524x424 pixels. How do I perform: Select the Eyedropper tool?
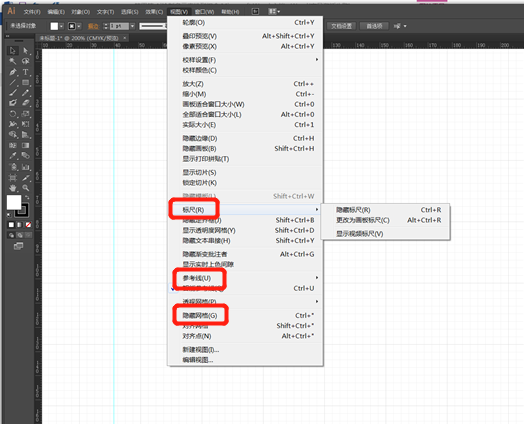pos(13,156)
